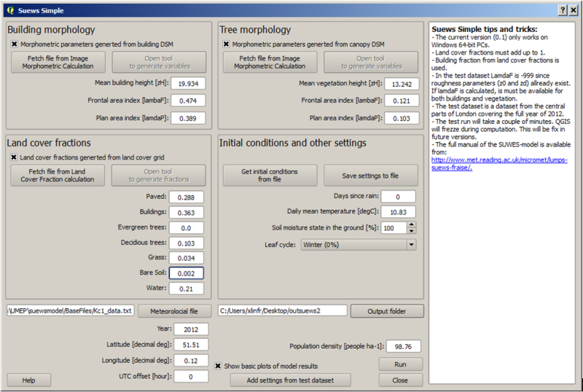Disable Show basic plots of model results
Screen dimensions: 583x392
[218, 366]
